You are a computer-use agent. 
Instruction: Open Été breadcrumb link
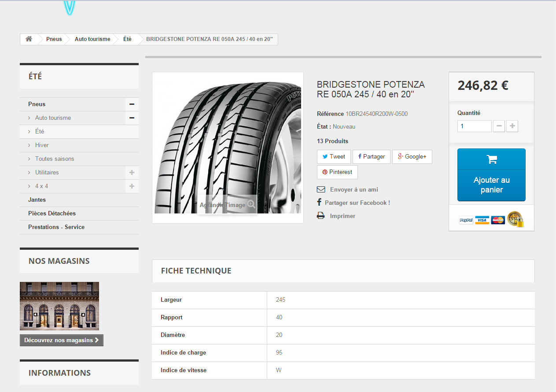pyautogui.click(x=127, y=39)
